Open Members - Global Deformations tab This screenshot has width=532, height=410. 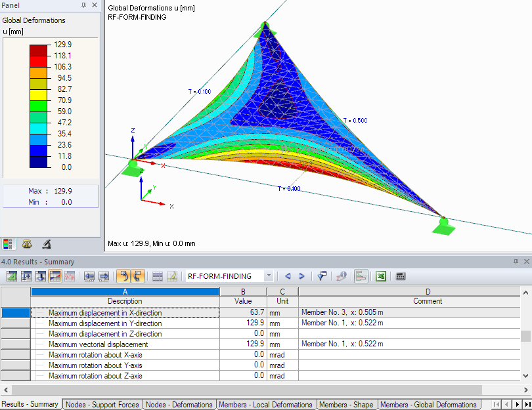pos(428,405)
